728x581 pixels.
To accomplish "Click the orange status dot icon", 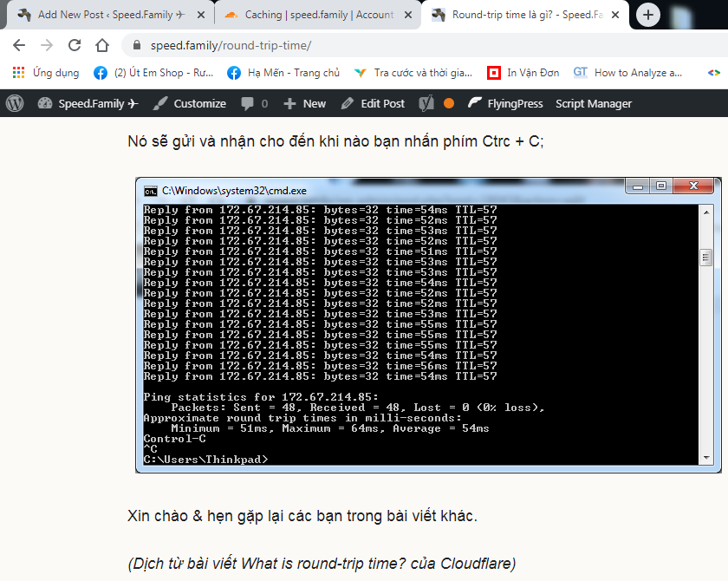I will [449, 103].
